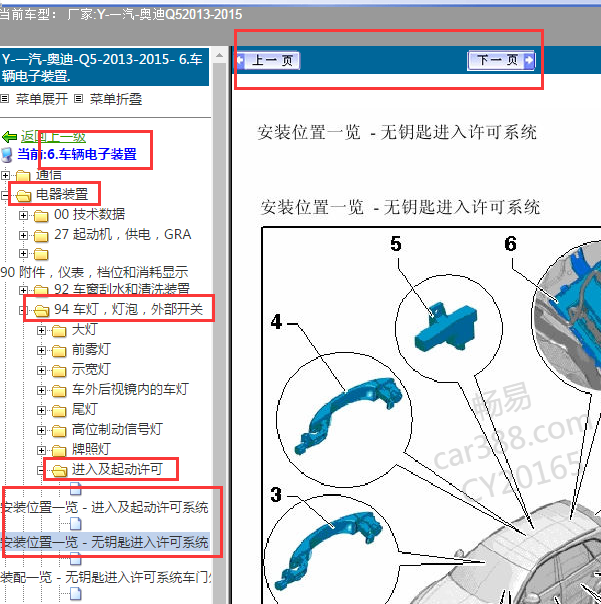Screen dimensions: 601x604
Task: Open 装配一览 - 无钥匙进入许可系统车门 document
Action: tap(105, 577)
